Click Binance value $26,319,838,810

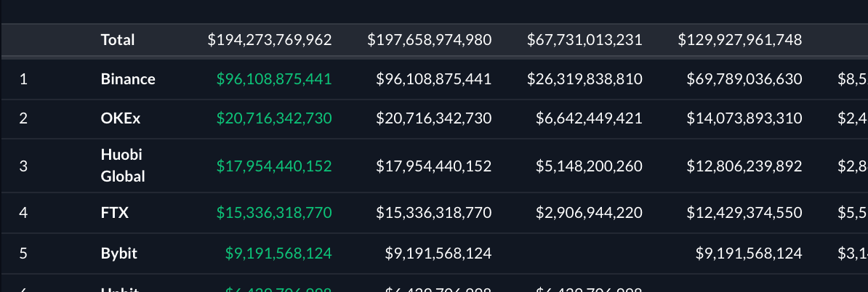(584, 79)
